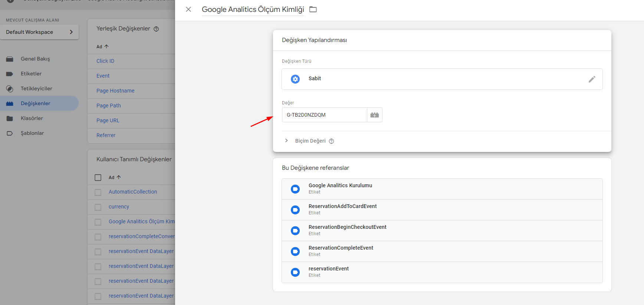644x305 pixels.
Task: Click the Değer input field
Action: [324, 115]
